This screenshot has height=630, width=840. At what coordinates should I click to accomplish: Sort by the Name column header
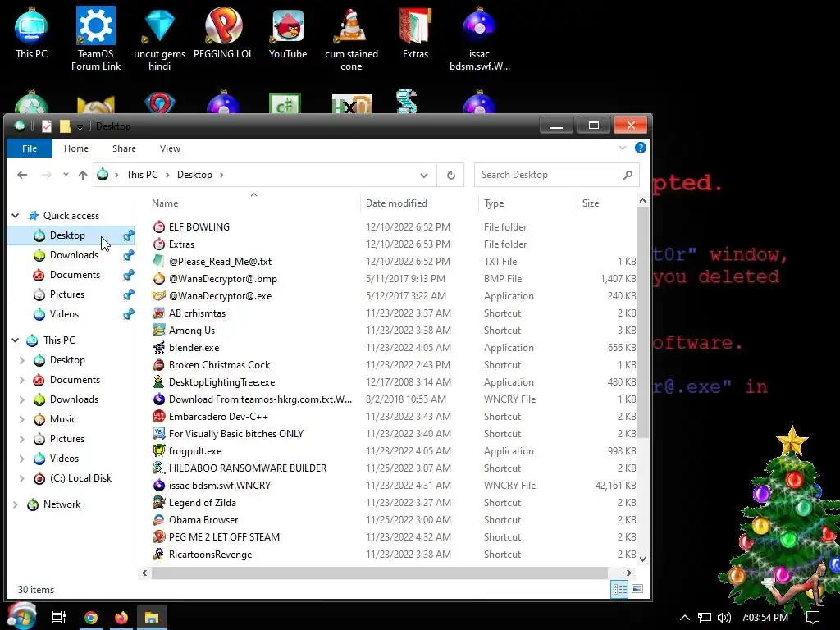(253, 203)
